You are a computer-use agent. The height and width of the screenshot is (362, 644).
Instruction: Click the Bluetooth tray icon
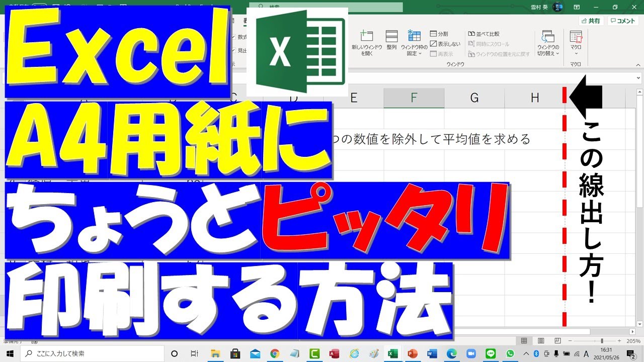(536, 353)
